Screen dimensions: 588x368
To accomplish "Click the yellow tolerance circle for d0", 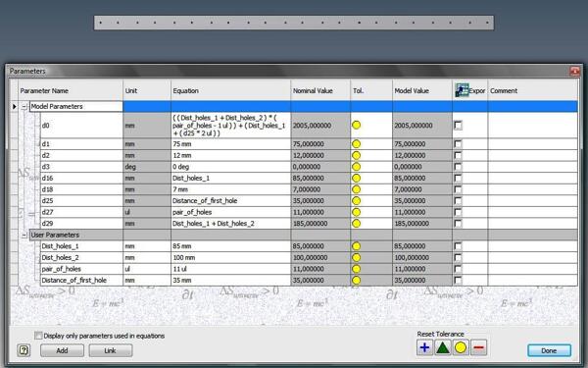I will click(x=357, y=125).
